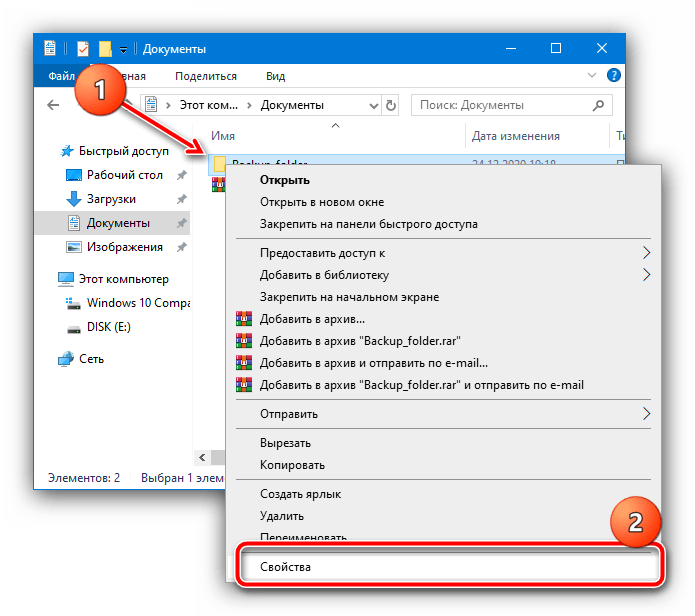
Task: Click the new folder icon in the title bar
Action: tap(105, 49)
